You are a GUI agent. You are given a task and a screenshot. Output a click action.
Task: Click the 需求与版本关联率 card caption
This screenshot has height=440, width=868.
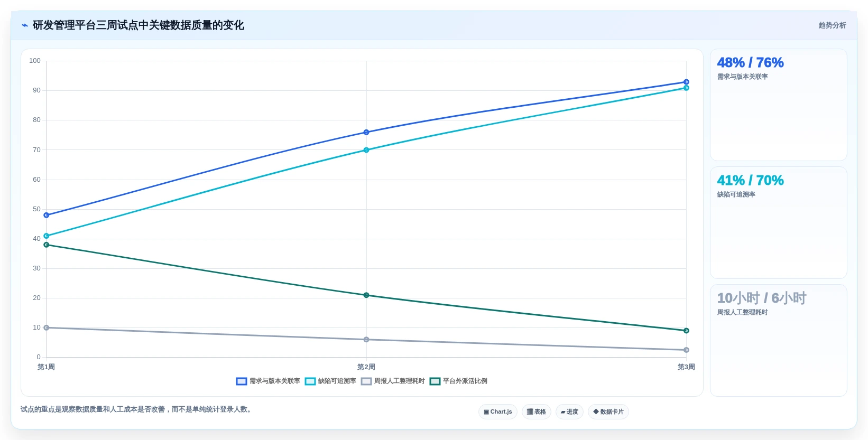[742, 77]
